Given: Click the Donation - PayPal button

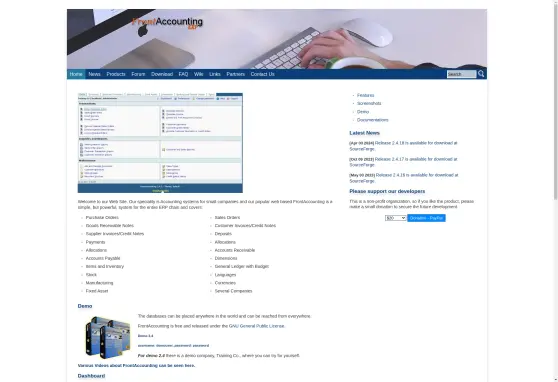Looking at the screenshot, I should (x=426, y=218).
